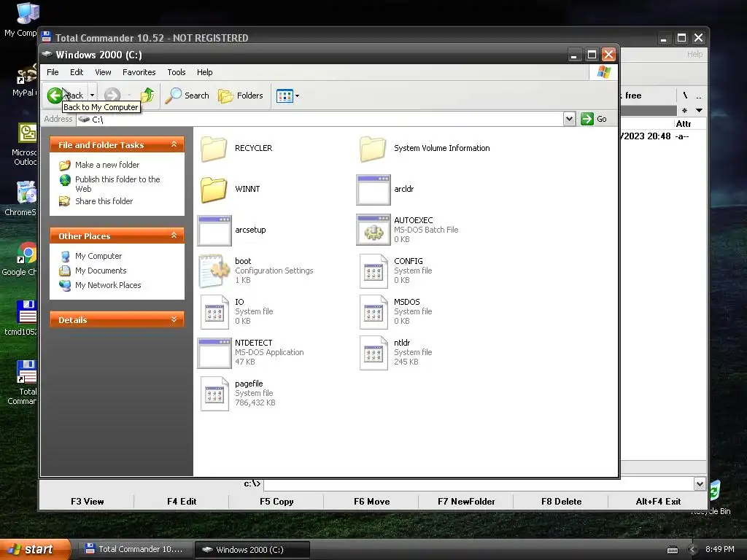Select the MSDOS system file icon
Image resolution: width=747 pixels, height=560 pixels.
373,312
